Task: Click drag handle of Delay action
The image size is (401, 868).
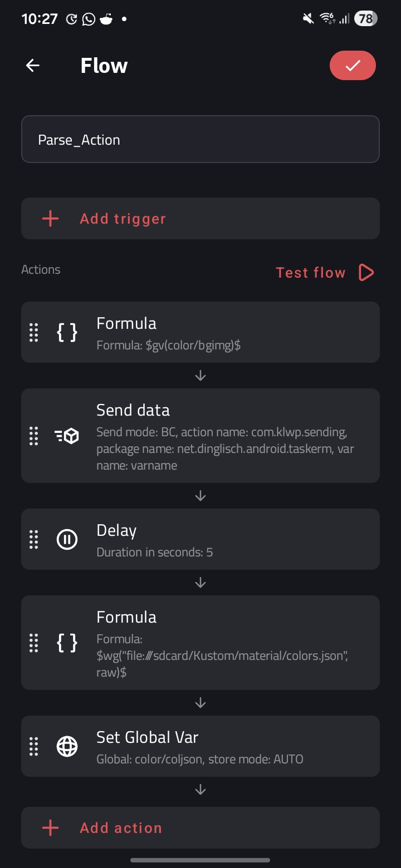Action: pyautogui.click(x=33, y=539)
